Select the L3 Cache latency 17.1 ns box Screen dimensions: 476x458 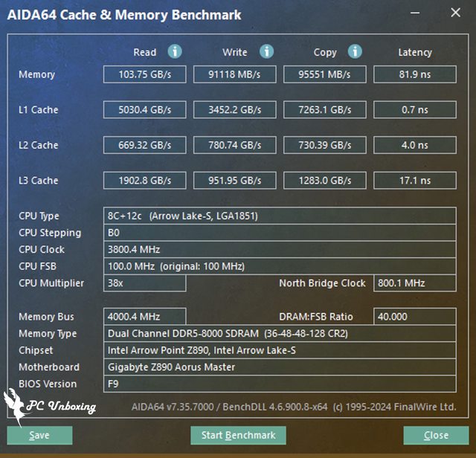(x=414, y=181)
